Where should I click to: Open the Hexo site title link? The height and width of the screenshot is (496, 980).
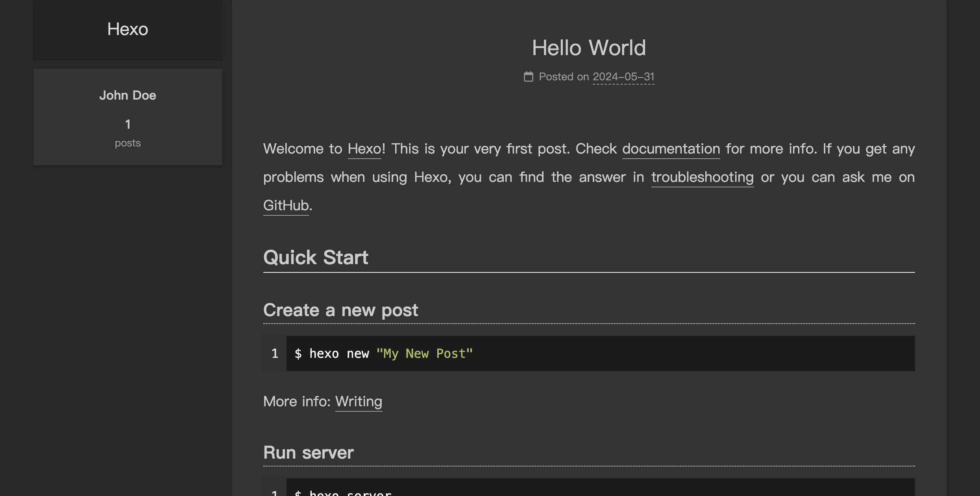pyautogui.click(x=128, y=29)
